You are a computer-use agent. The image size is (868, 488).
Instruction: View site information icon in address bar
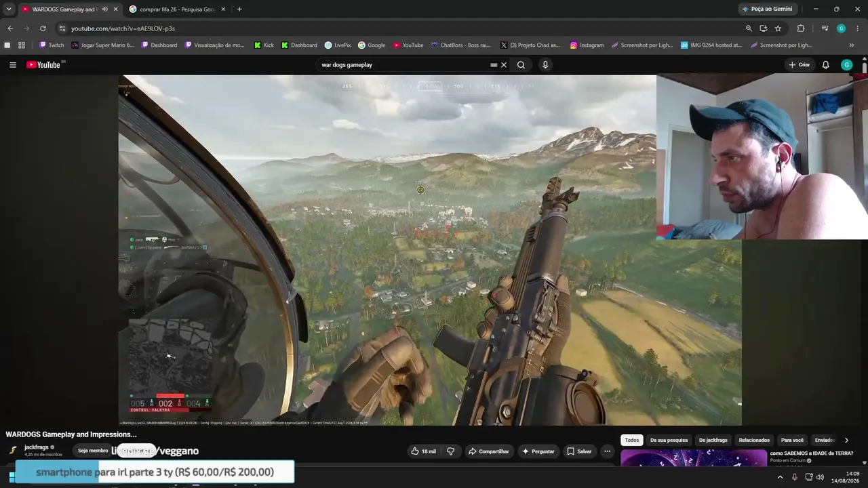click(62, 28)
